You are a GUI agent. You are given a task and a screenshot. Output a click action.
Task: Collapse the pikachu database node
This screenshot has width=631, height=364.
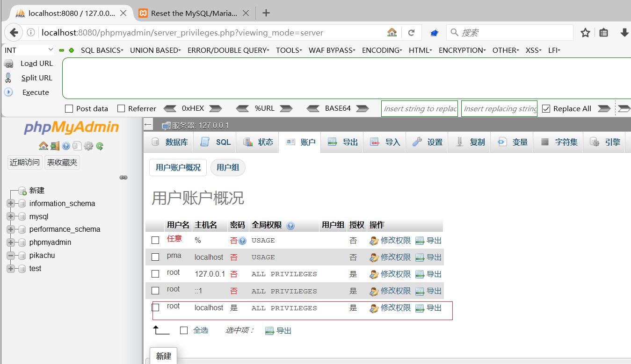pos(11,256)
